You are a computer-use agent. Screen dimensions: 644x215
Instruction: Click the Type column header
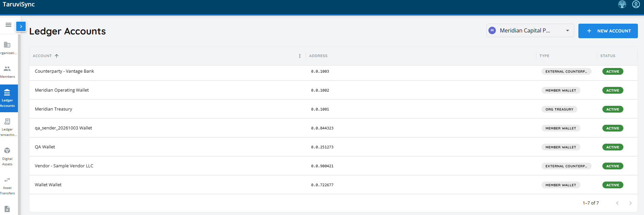544,56
